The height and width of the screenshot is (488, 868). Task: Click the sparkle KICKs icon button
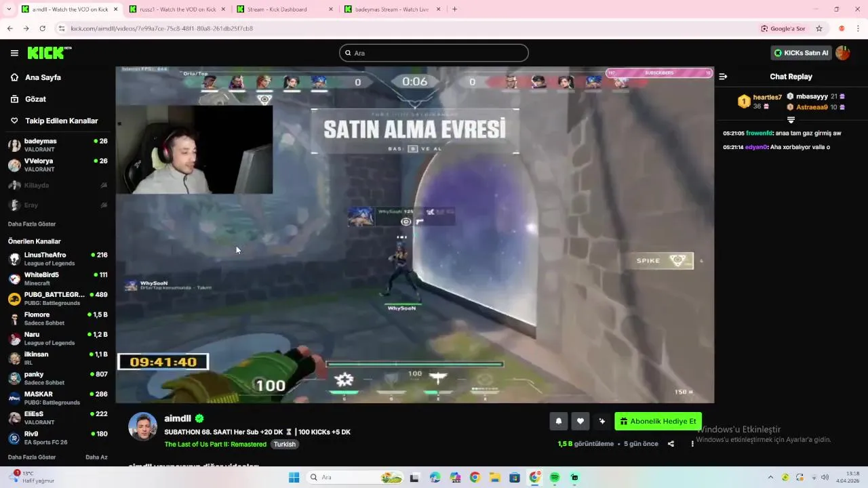pyautogui.click(x=601, y=421)
